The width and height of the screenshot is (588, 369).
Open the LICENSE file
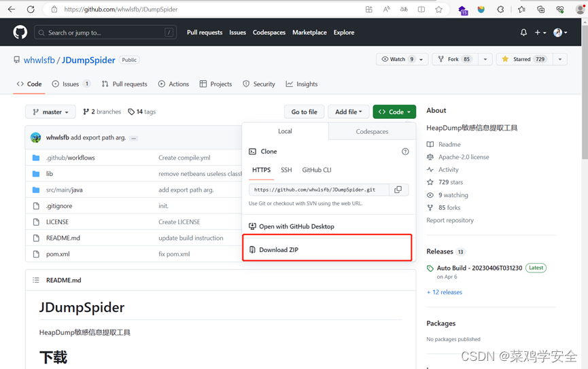[x=57, y=222]
